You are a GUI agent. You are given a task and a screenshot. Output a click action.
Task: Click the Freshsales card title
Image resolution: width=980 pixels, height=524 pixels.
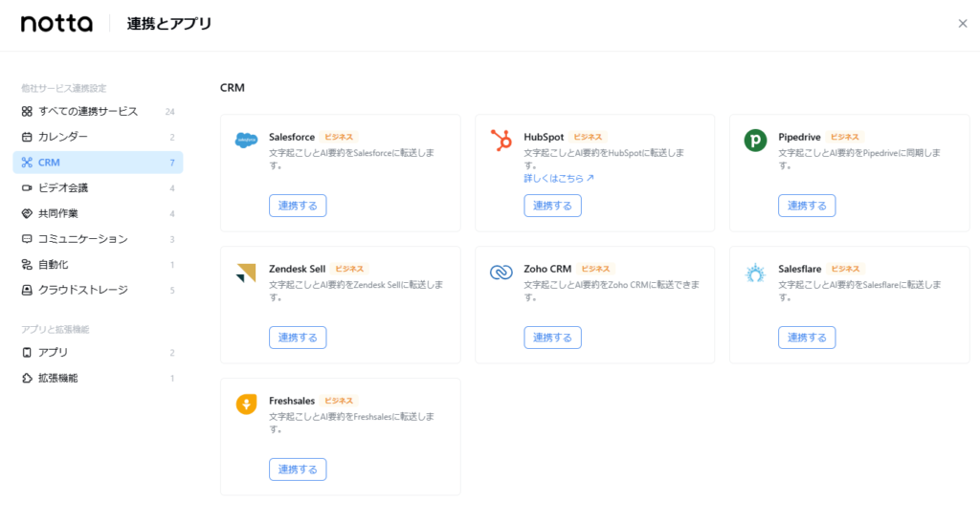292,401
